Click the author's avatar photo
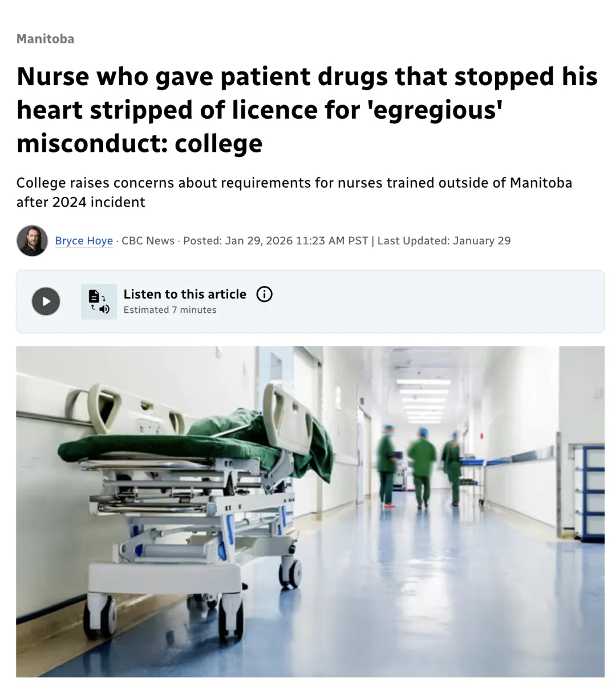The width and height of the screenshot is (616, 685). coord(32,240)
